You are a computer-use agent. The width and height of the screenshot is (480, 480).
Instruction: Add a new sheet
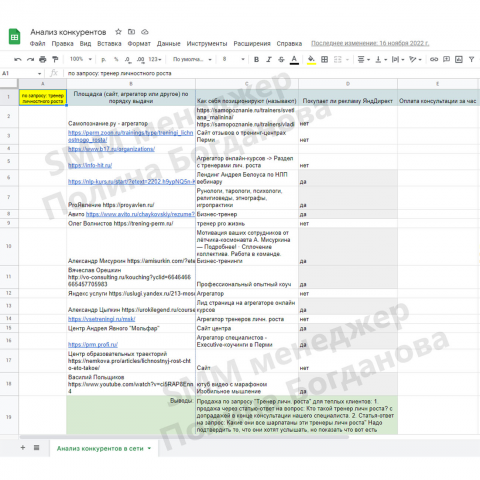[23, 448]
